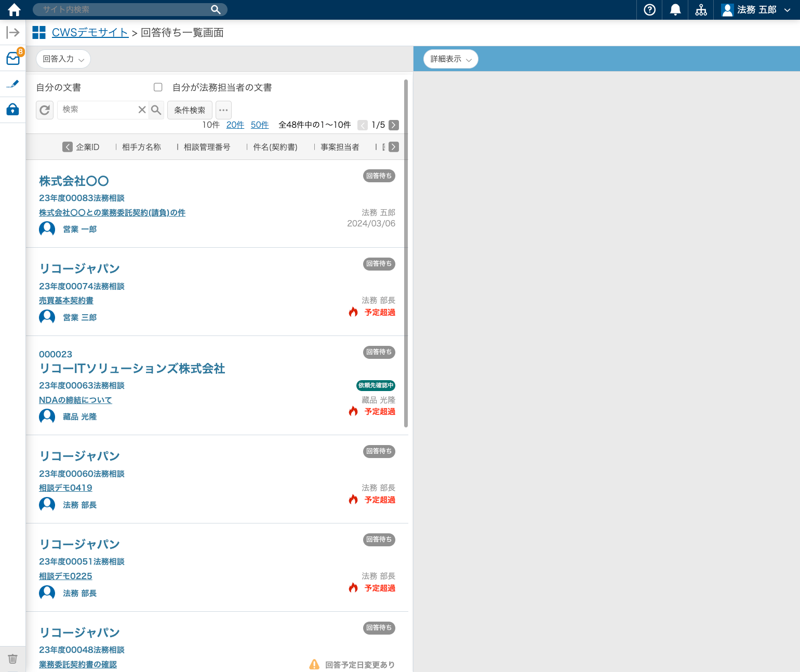The image size is (800, 672).
Task: Enable 自分が法務担当者の文書 checkbox
Action: tap(158, 87)
